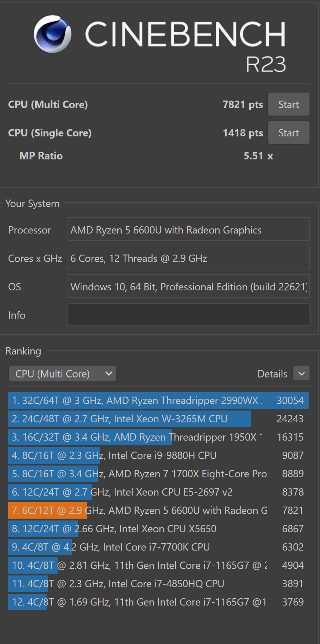Click the empty Info text field
The width and height of the screenshot is (320, 644).
point(188,315)
